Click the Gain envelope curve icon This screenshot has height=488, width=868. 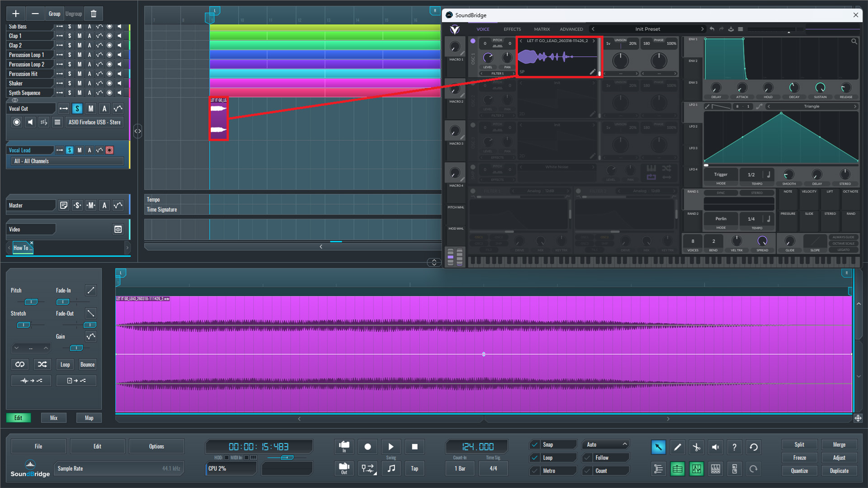tap(91, 336)
